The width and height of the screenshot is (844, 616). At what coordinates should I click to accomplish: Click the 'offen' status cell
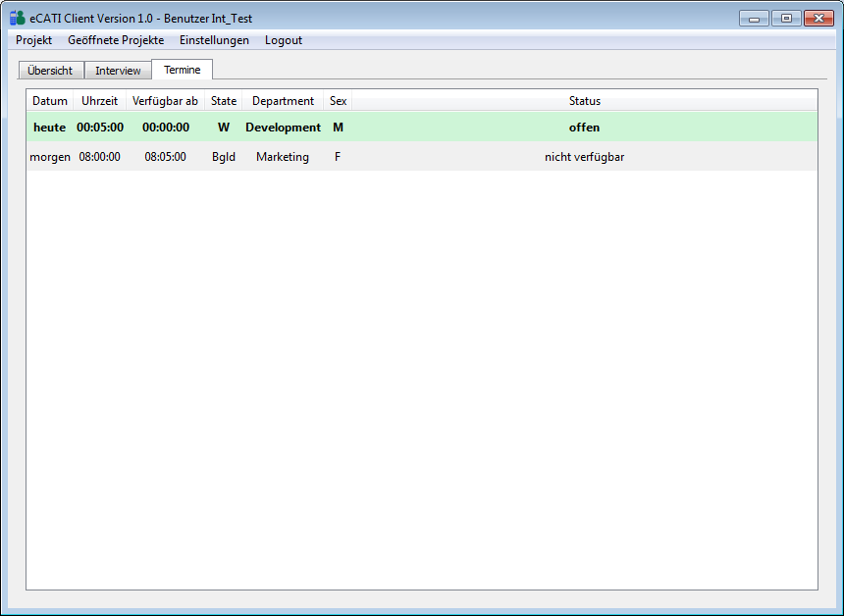(x=584, y=128)
